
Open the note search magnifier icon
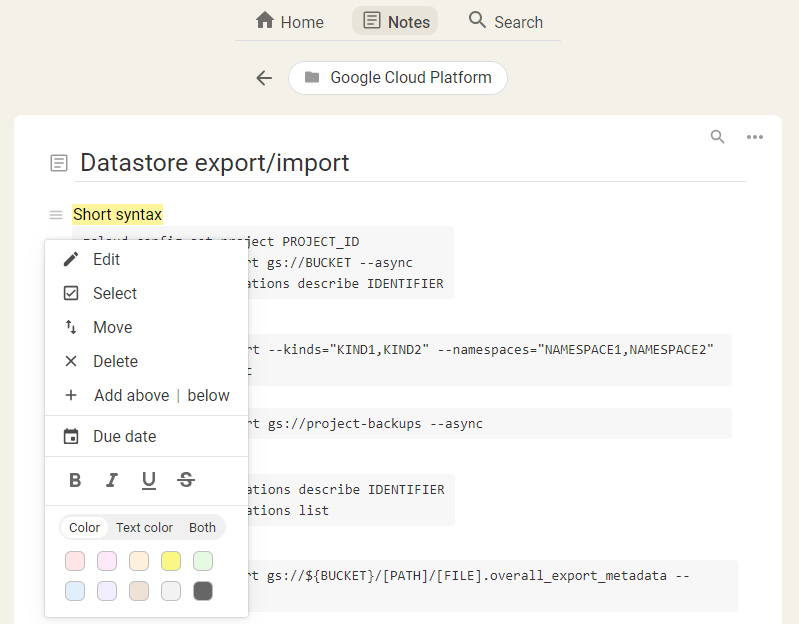coord(717,137)
